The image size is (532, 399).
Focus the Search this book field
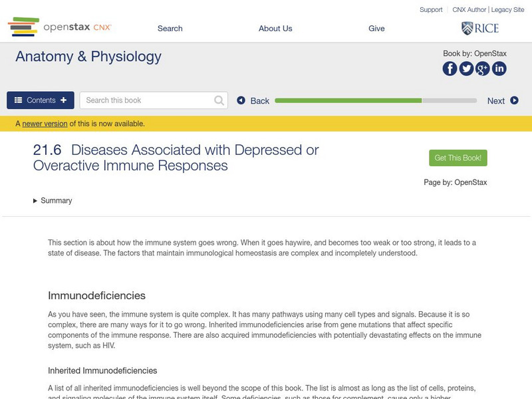pyautogui.click(x=146, y=100)
